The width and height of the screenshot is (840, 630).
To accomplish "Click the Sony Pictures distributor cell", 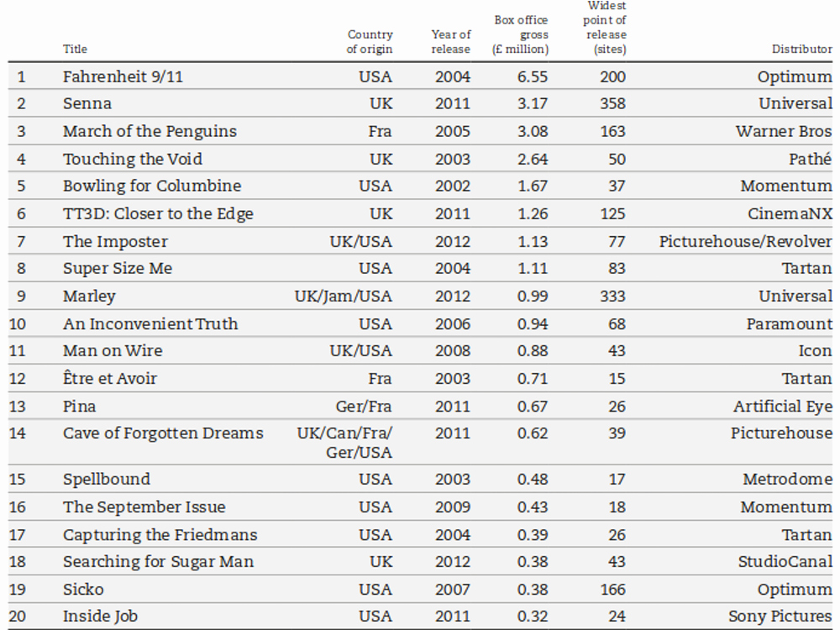I will (x=780, y=616).
